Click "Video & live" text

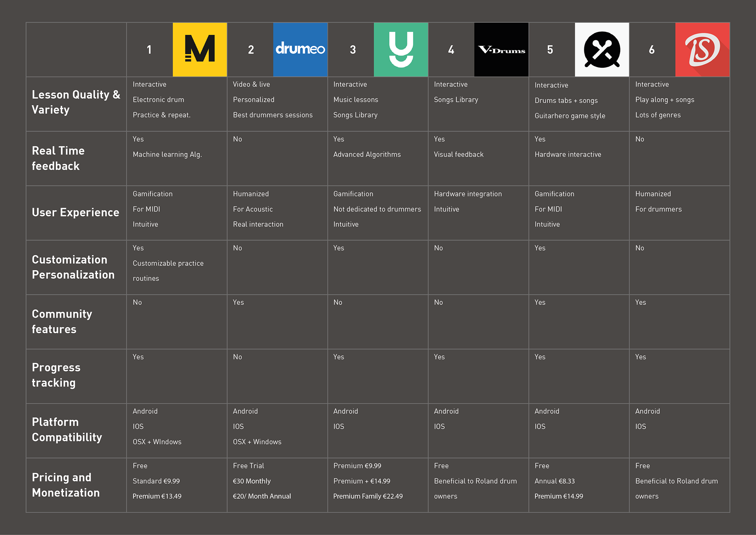pos(251,84)
